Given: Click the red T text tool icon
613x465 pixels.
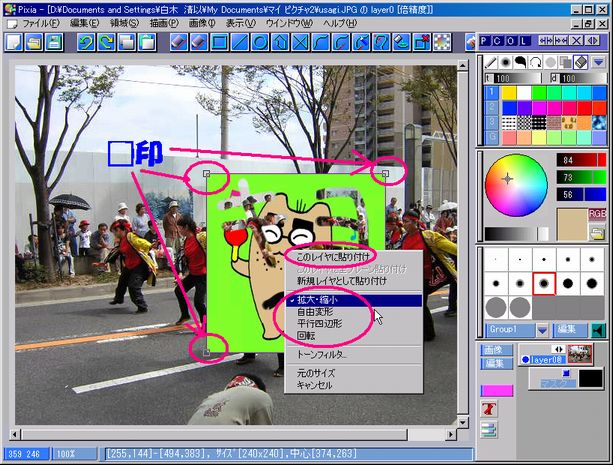Looking at the screenshot, I should pos(488,409).
